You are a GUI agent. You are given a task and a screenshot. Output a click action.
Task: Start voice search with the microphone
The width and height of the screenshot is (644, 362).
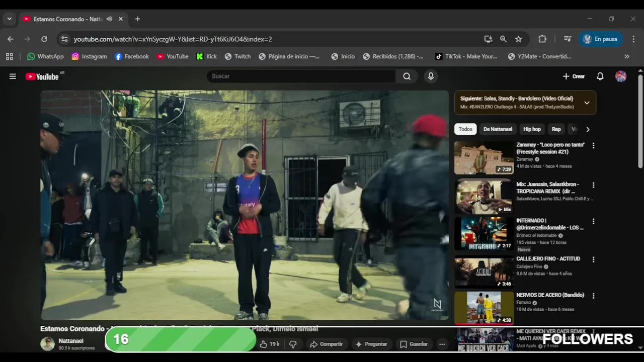(431, 76)
